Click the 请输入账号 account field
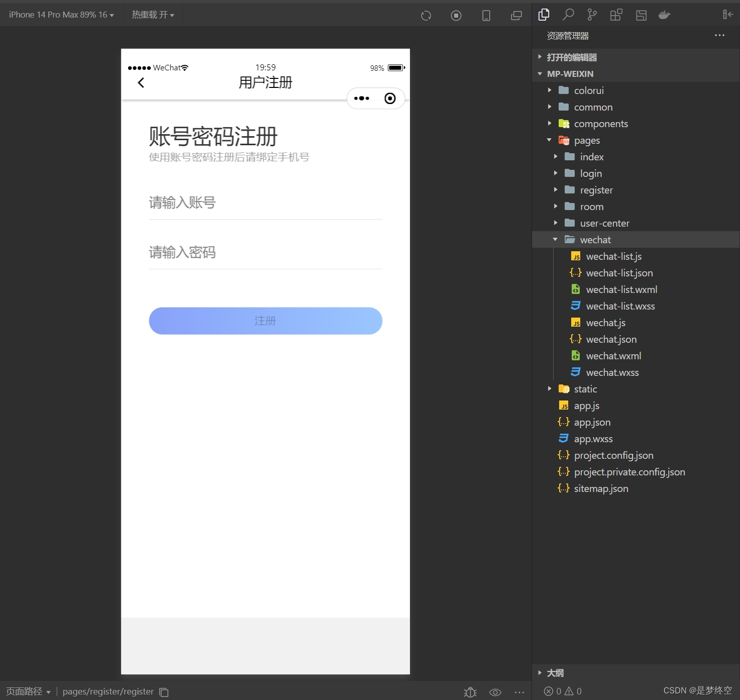This screenshot has height=700, width=740. tap(265, 203)
